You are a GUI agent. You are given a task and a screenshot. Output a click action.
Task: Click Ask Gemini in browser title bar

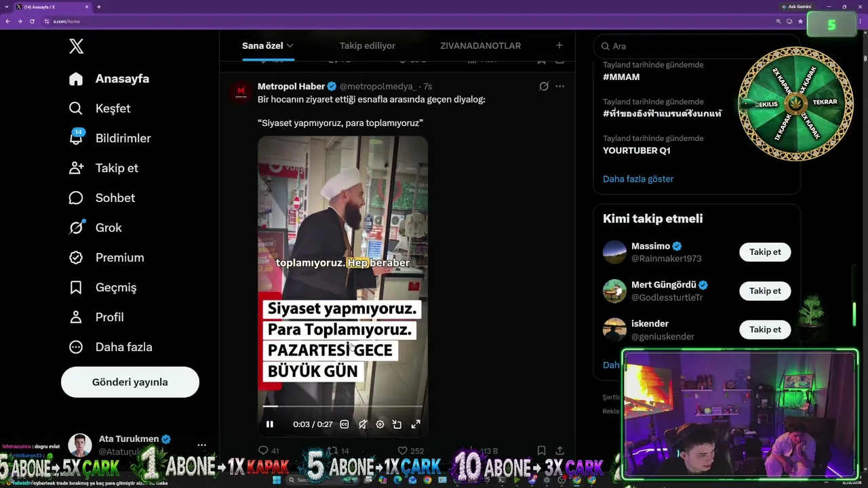tap(797, 7)
